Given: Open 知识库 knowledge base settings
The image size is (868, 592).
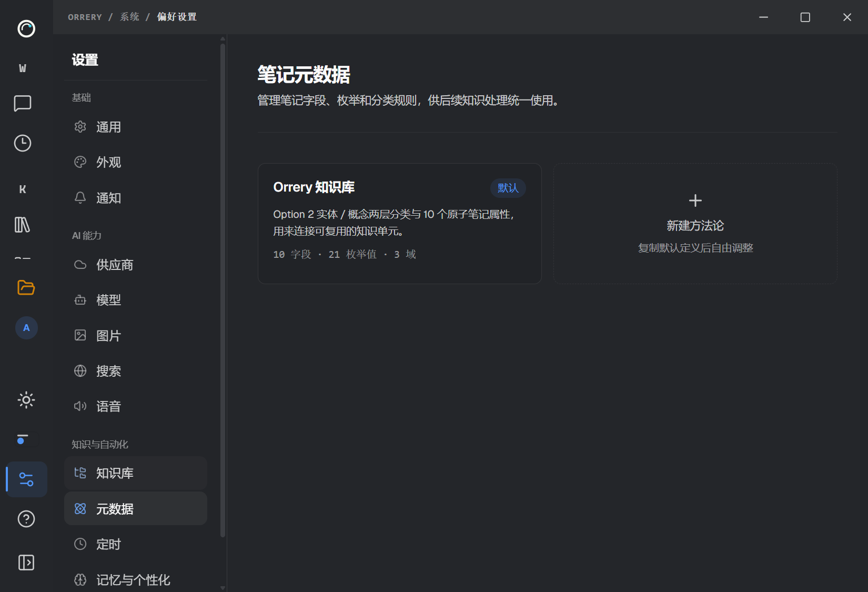Looking at the screenshot, I should [x=136, y=473].
